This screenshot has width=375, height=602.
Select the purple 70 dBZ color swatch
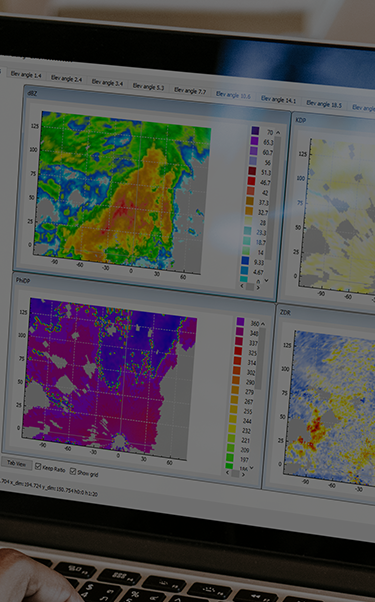pyautogui.click(x=255, y=131)
